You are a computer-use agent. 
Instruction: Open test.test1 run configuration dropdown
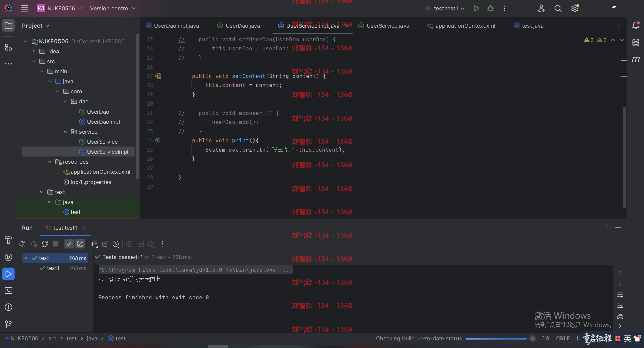(x=445, y=8)
